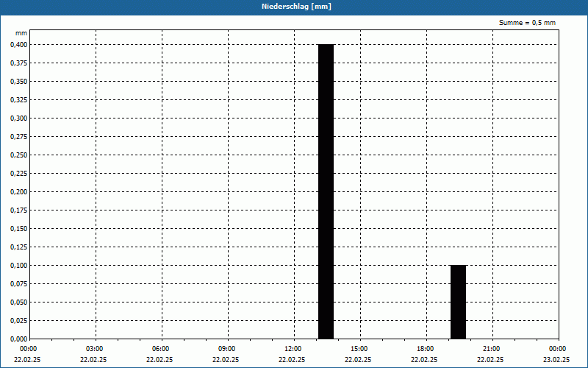Click the 00:00 label above 23.02.25
588x368 pixels.
coord(558,349)
